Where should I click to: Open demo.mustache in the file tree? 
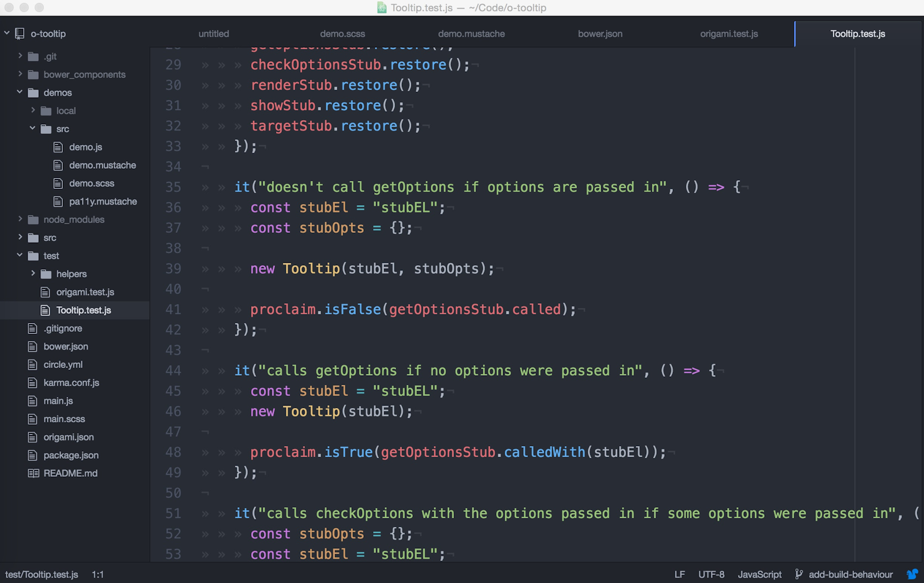pos(102,165)
